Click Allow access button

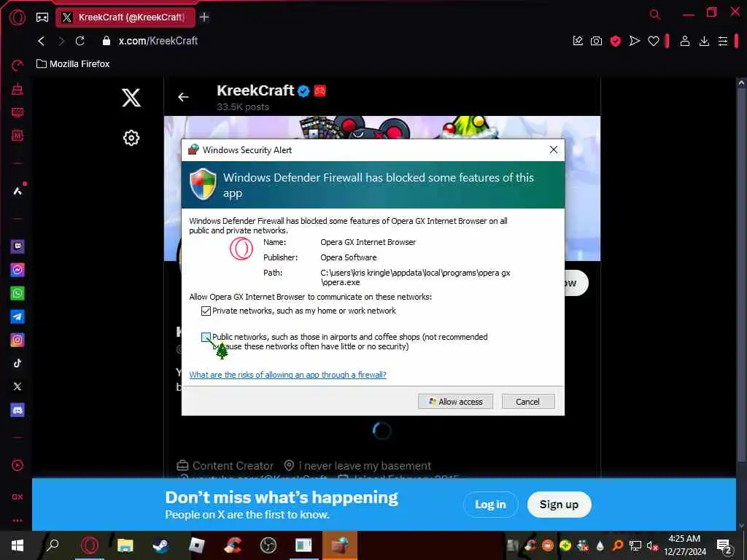click(x=455, y=402)
